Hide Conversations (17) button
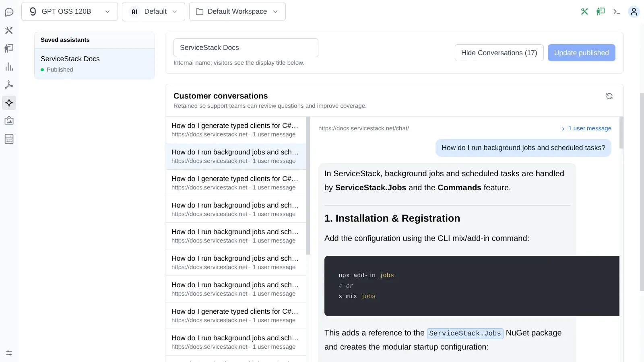644x362 pixels. [499, 53]
